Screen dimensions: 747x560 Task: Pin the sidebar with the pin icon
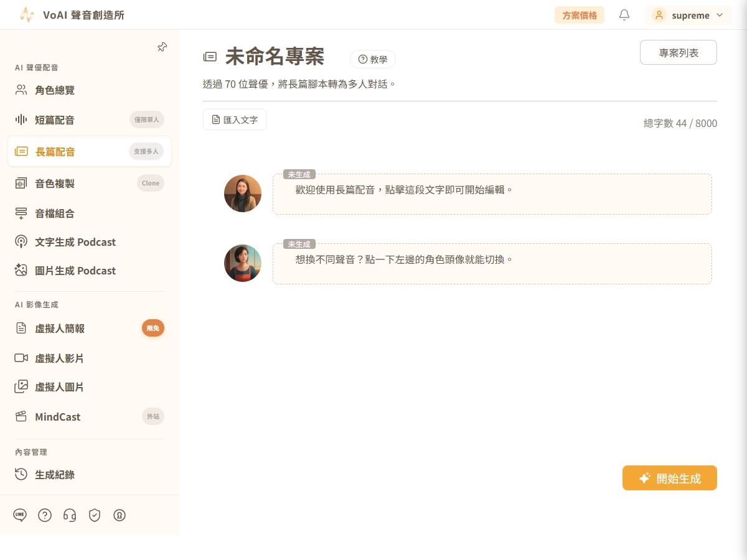162,47
